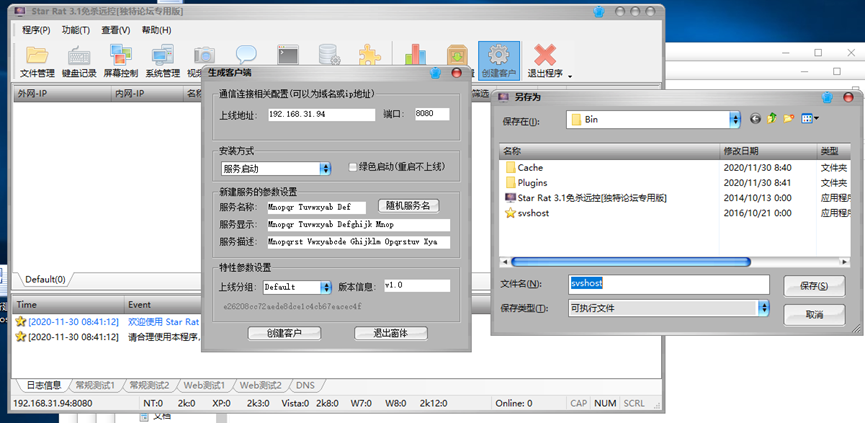Create a new folder in 另存为 dialog
This screenshot has height=423, width=865.
(x=788, y=119)
